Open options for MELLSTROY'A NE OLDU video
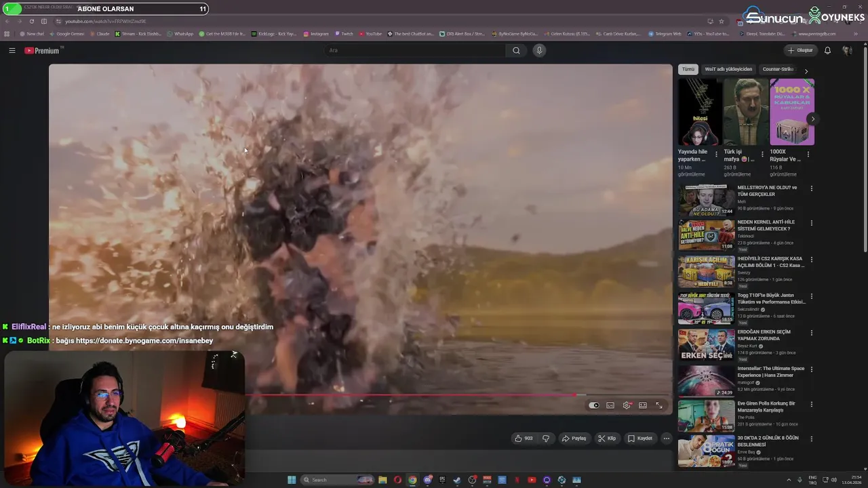The width and height of the screenshot is (868, 488). coord(811,188)
